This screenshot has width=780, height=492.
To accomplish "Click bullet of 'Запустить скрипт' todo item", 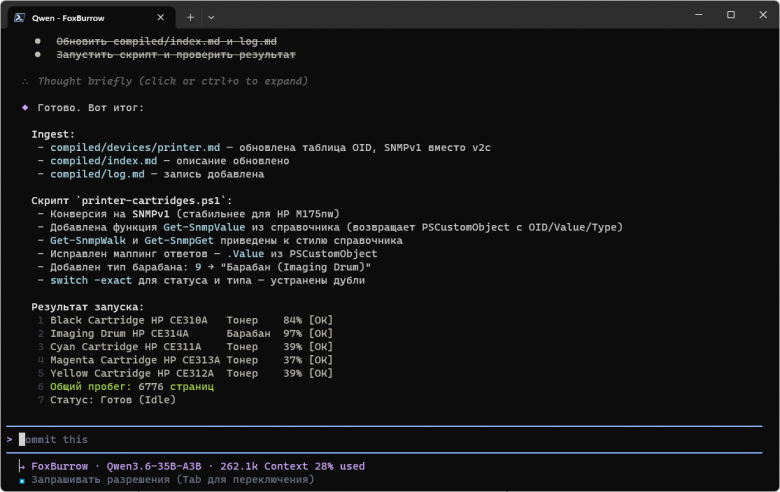I will (37, 55).
